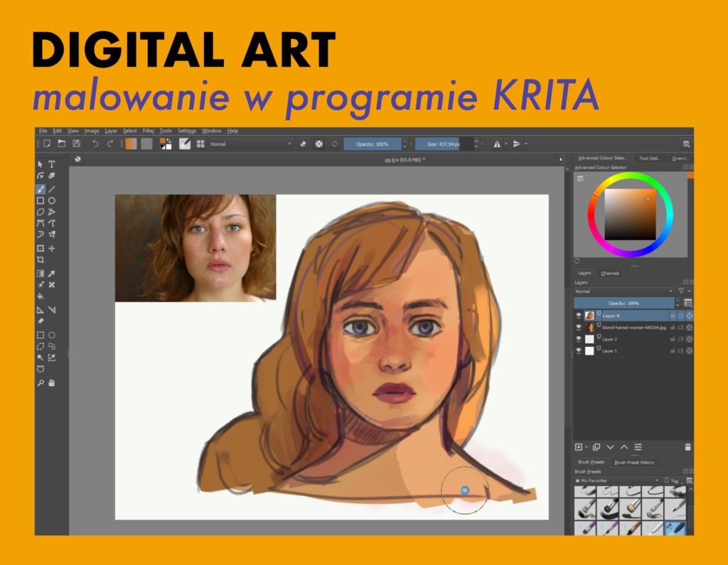The height and width of the screenshot is (565, 728).
Task: Select the Layer 1 row
Action: click(633, 351)
